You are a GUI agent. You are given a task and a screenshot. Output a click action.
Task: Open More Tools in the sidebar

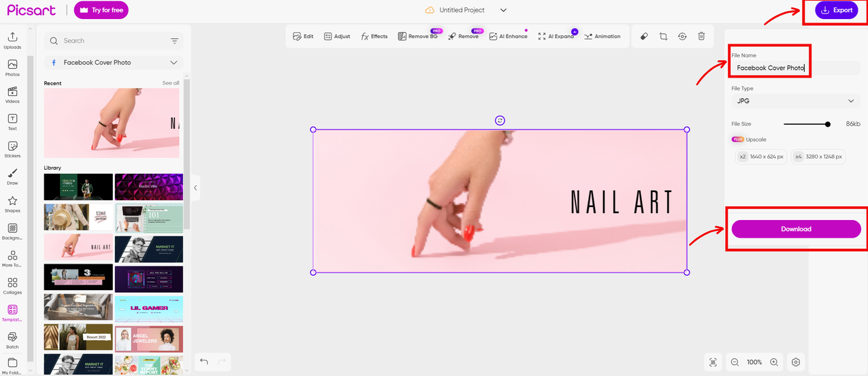point(12,258)
